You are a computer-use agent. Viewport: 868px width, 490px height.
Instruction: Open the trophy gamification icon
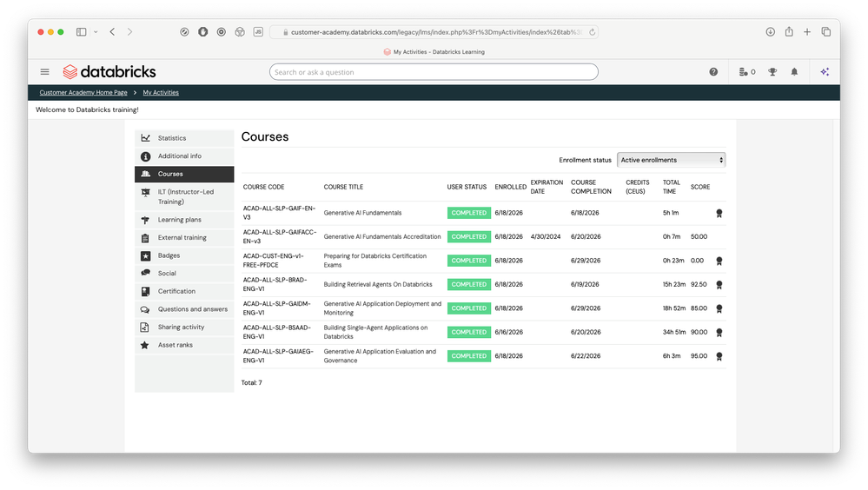coord(772,72)
